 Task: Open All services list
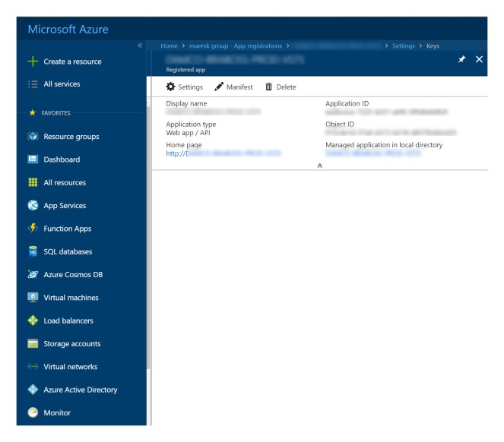(x=61, y=84)
